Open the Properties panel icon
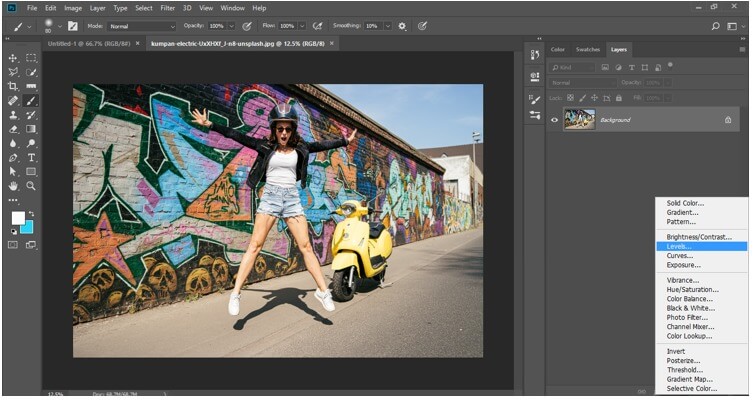The width and height of the screenshot is (754, 402). (x=535, y=77)
